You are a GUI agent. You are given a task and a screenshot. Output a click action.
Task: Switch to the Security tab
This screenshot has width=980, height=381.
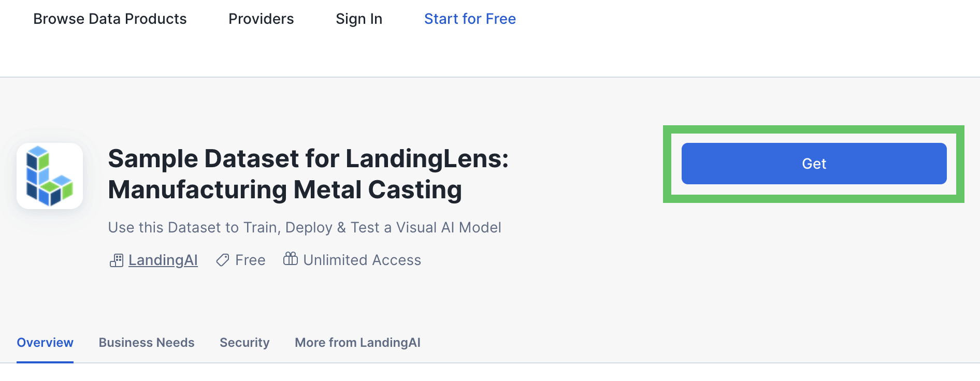244,343
